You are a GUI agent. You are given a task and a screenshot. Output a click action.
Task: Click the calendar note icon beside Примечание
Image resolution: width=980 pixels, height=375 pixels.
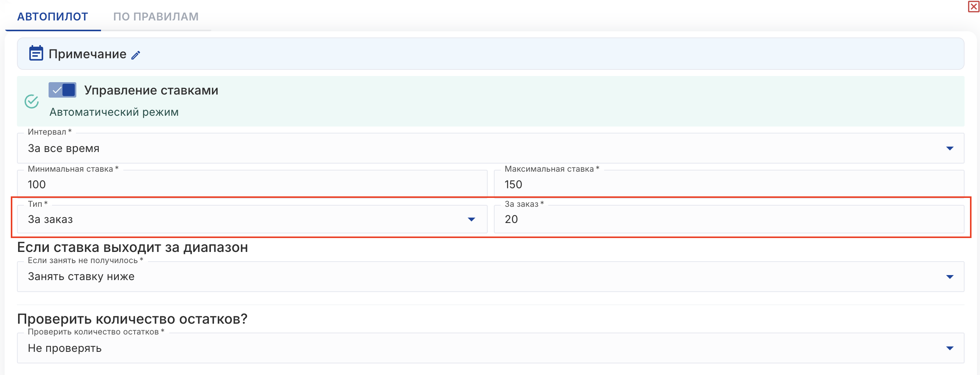(36, 54)
